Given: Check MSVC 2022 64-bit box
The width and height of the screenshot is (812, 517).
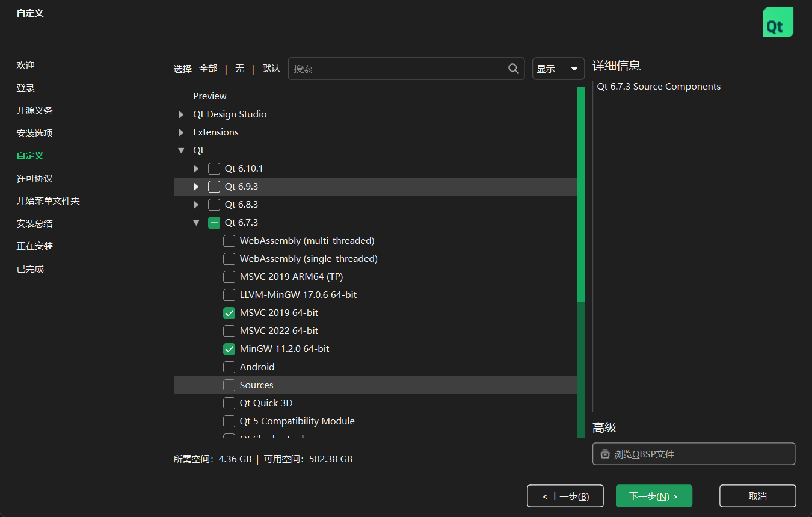Looking at the screenshot, I should click(x=229, y=331).
